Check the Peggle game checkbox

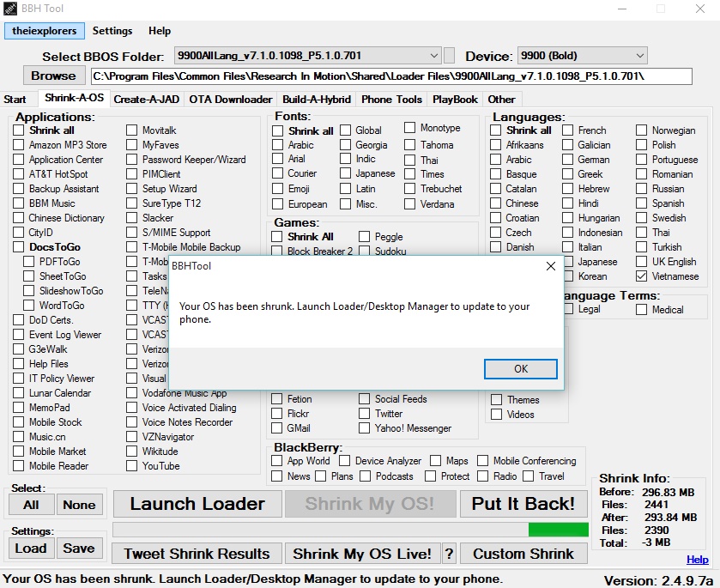click(x=364, y=237)
